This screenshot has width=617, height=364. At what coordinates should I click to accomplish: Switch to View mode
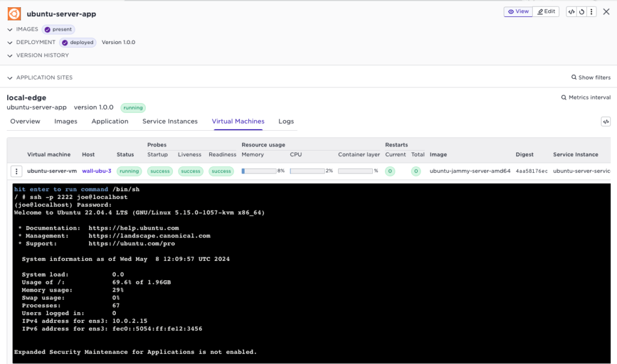point(518,11)
